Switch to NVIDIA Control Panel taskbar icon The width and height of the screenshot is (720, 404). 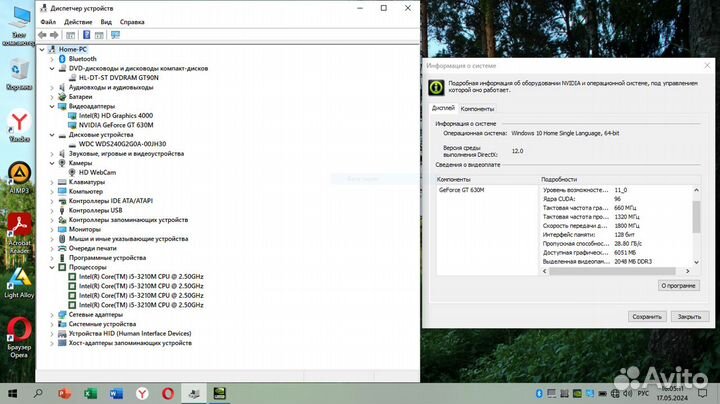pos(219,393)
